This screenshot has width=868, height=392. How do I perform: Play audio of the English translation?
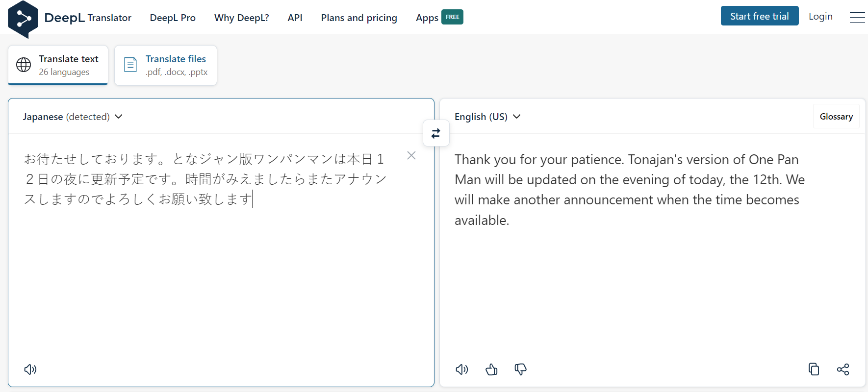[462, 369]
